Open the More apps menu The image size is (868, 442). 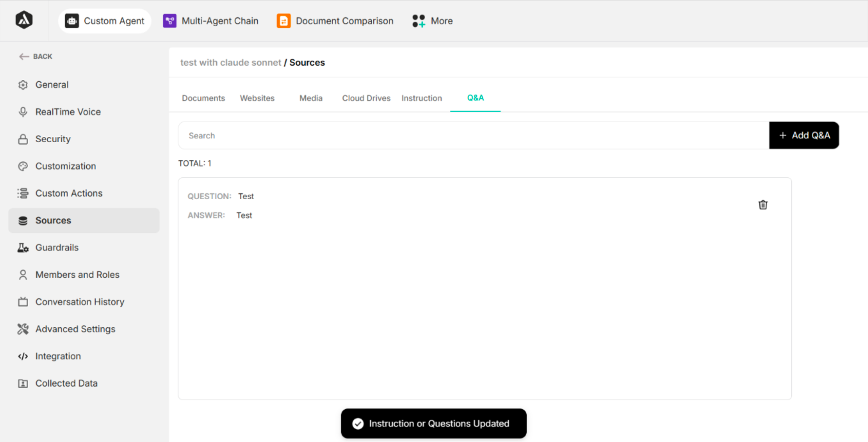pos(433,21)
